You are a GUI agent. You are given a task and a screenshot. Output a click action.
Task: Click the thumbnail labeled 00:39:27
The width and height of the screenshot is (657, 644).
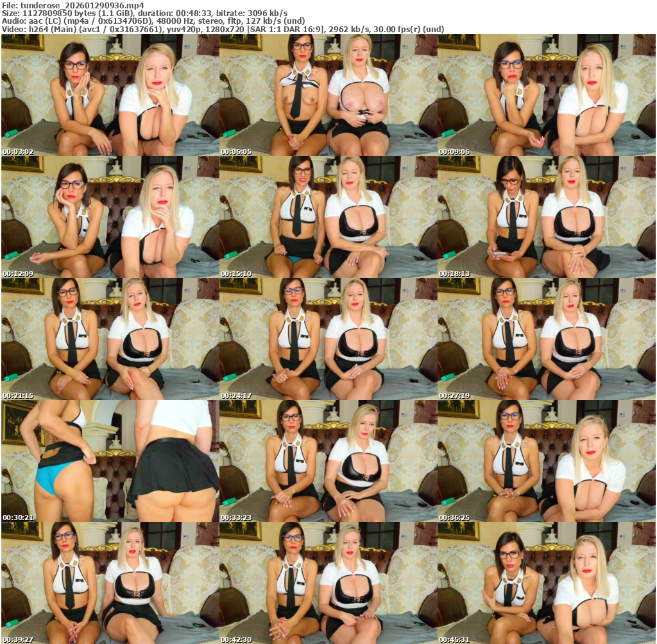[x=110, y=583]
